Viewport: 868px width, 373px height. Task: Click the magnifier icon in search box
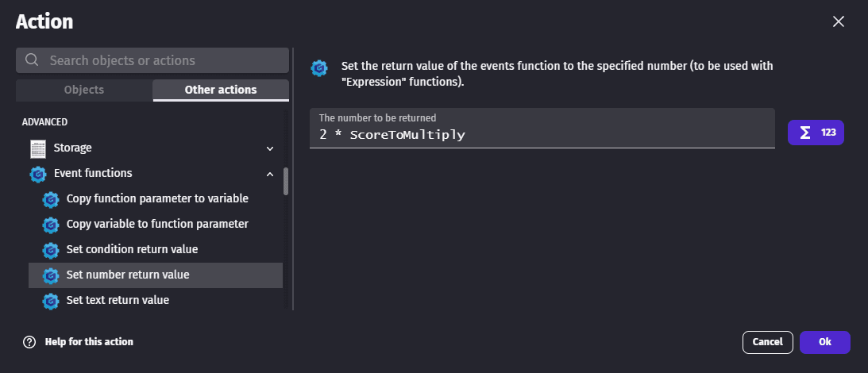33,60
